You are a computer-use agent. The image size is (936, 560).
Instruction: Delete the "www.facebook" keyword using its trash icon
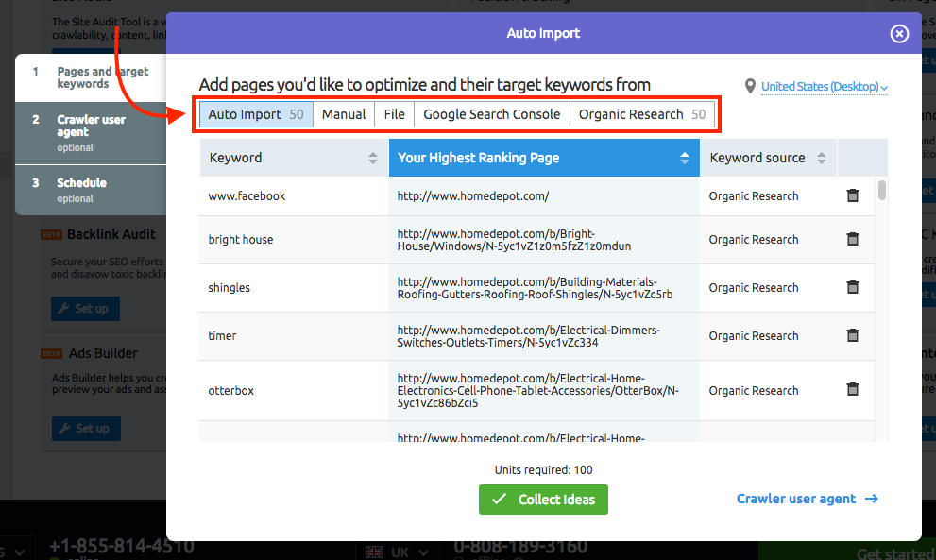tap(853, 195)
